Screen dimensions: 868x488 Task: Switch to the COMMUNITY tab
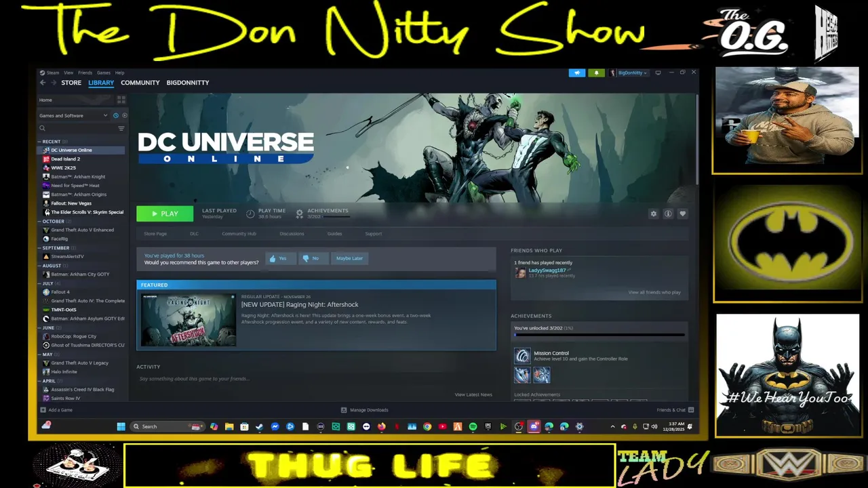[x=140, y=83]
